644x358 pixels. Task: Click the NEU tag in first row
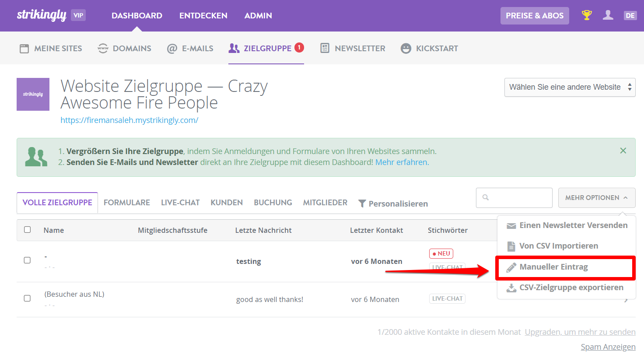[441, 253]
